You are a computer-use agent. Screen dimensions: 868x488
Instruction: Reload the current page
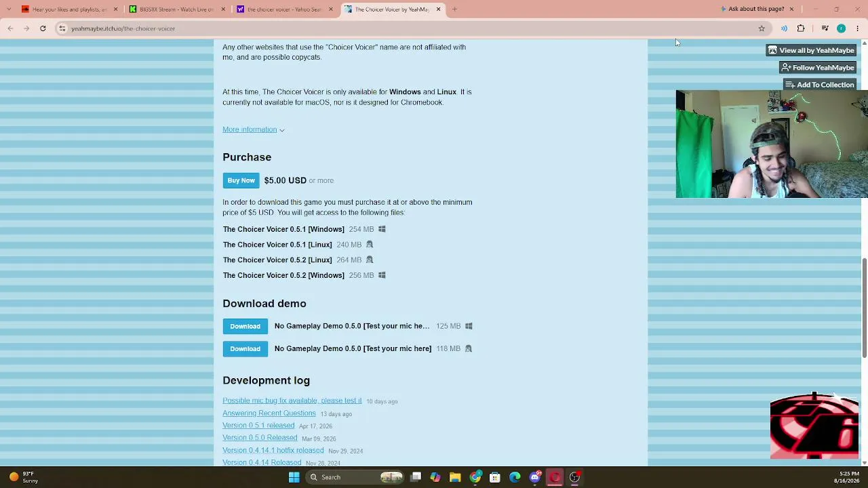[43, 28]
